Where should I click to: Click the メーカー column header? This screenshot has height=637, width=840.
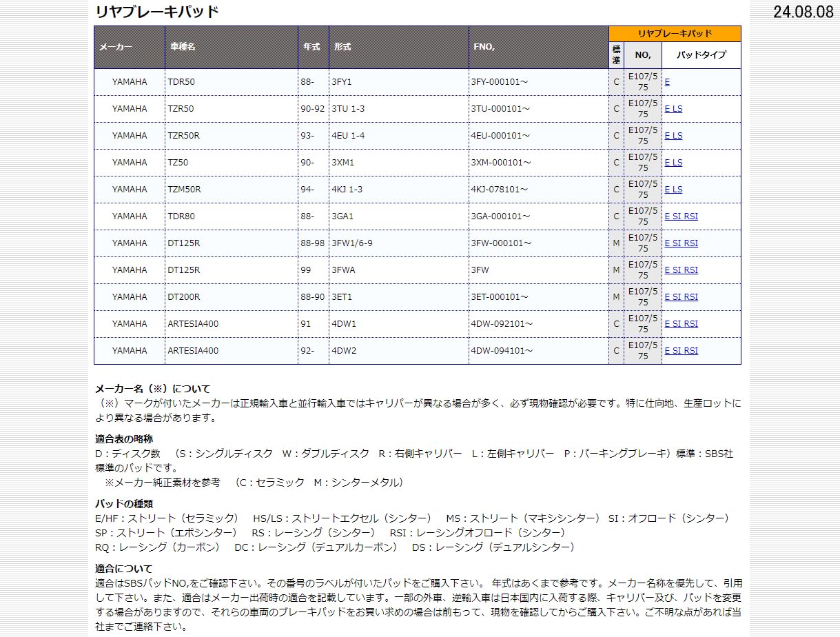pos(130,47)
